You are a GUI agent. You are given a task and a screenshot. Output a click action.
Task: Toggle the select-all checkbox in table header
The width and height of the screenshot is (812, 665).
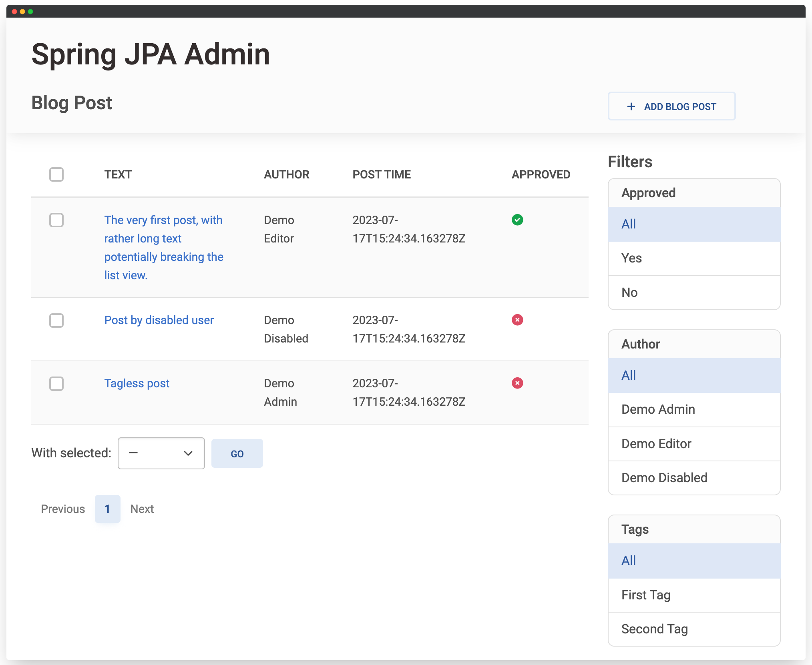pos(56,174)
